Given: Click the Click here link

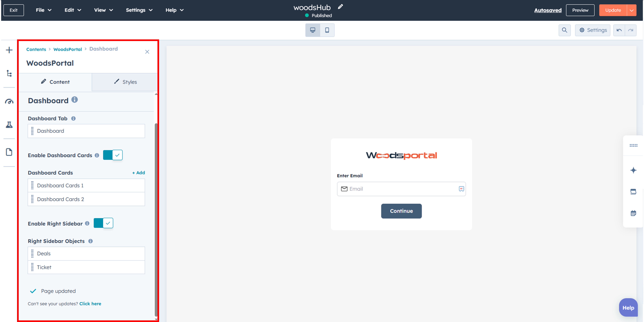Looking at the screenshot, I should click(x=90, y=304).
